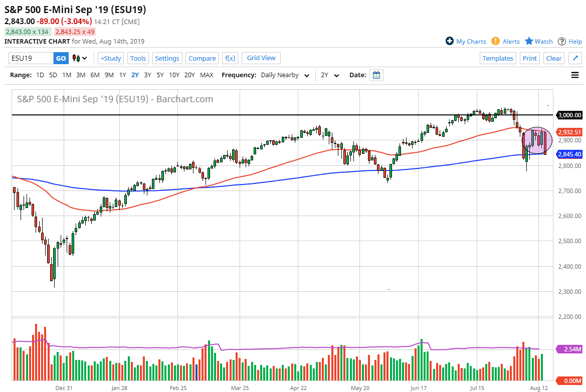Viewport: 586px width, 392px height.
Task: Open the Tools menu
Action: coord(138,58)
